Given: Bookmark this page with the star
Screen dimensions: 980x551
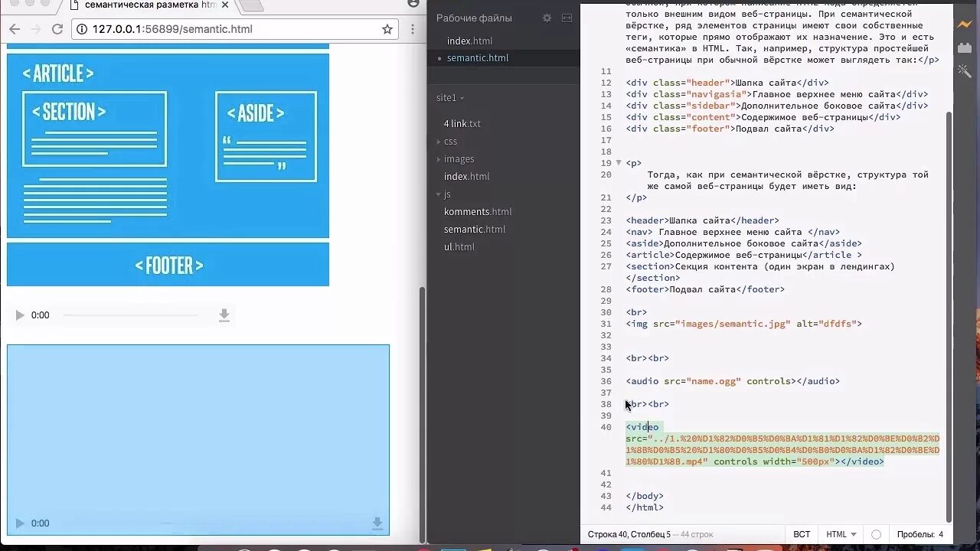Looking at the screenshot, I should (x=387, y=29).
